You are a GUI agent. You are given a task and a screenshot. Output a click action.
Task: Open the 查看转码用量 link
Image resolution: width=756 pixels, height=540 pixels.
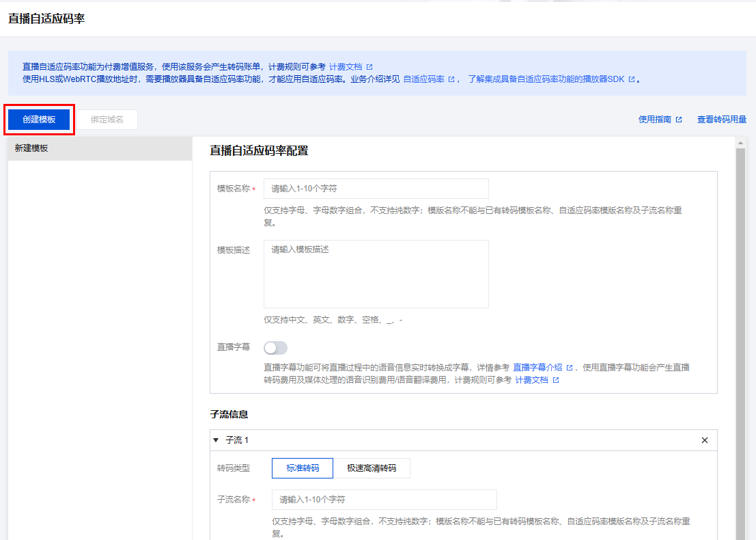[x=721, y=120]
